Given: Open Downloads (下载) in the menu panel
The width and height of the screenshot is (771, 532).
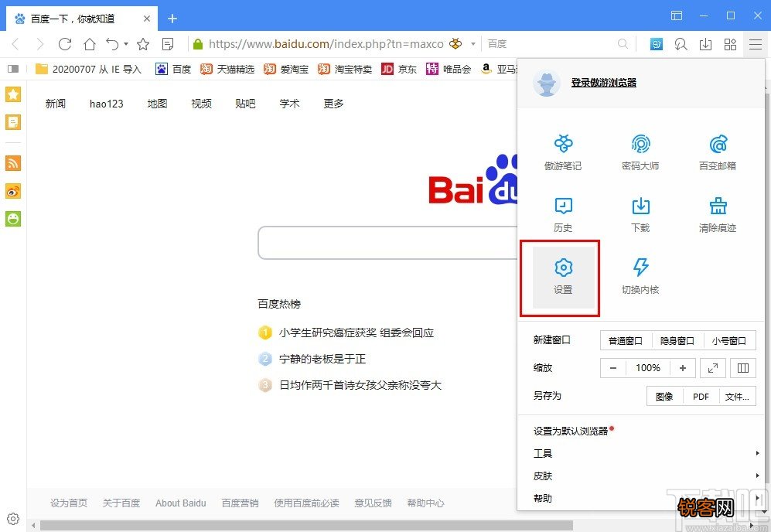Looking at the screenshot, I should click(640, 215).
